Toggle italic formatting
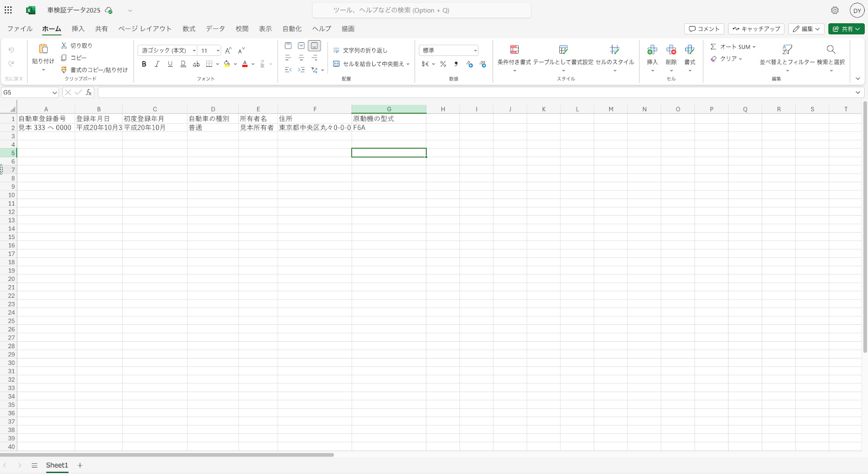868x474 pixels. [157, 64]
